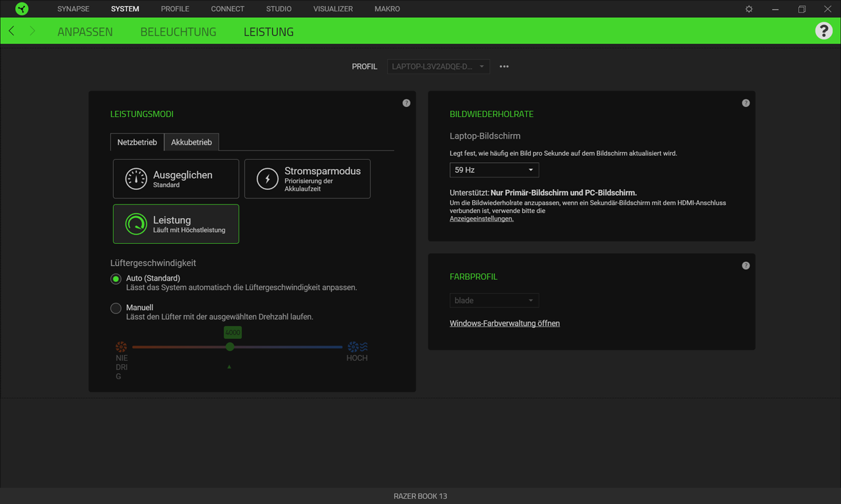Select the Ausgeglichen gauge mode
841x504 pixels.
[175, 178]
